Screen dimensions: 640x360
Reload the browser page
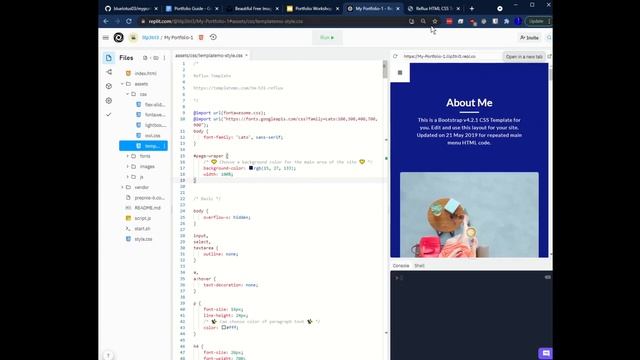pos(129,21)
